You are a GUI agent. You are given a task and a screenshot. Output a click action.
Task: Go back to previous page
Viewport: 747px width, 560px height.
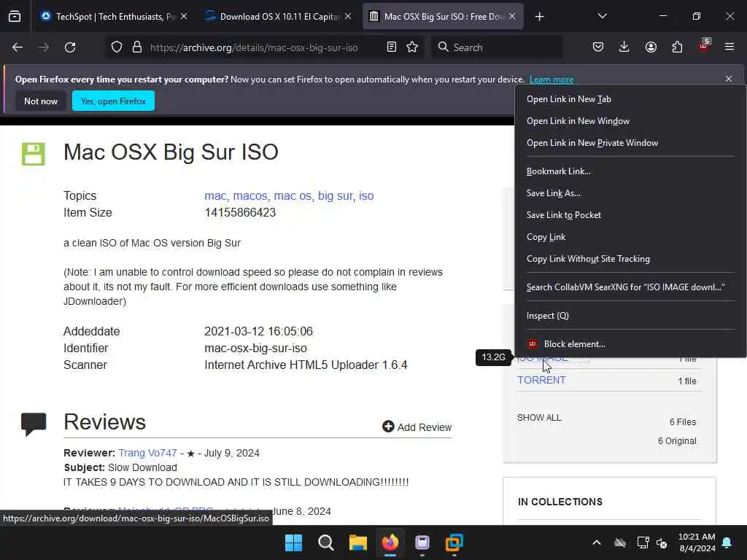(18, 47)
